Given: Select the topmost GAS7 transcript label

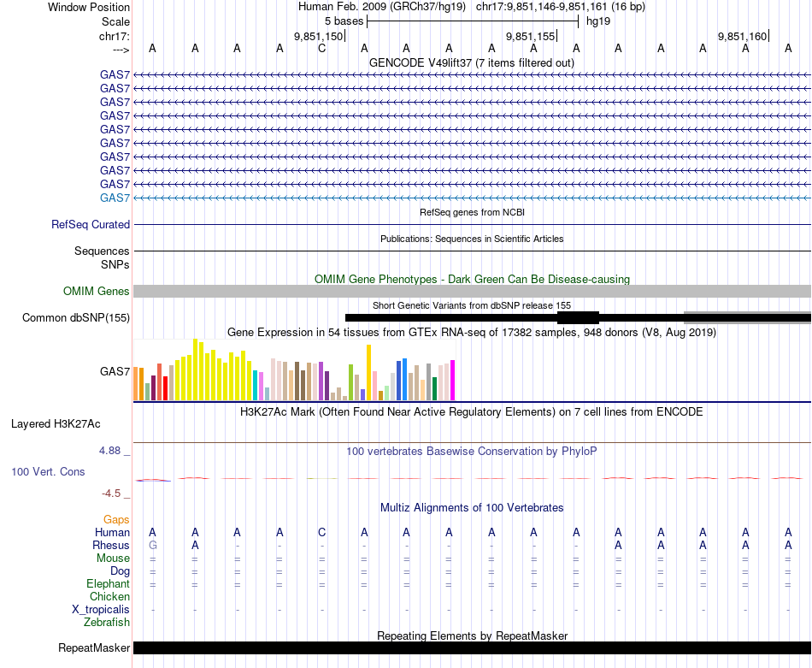Looking at the screenshot, I should 115,74.
